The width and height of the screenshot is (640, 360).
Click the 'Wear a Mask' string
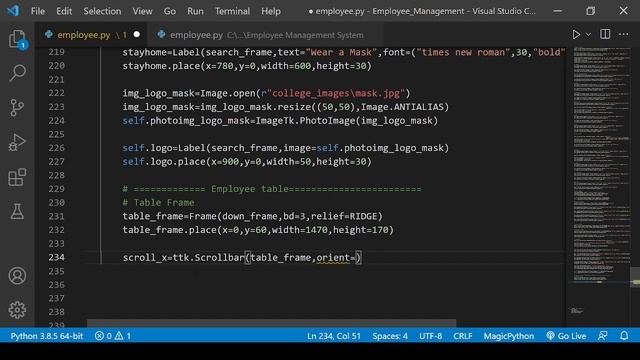(341, 52)
